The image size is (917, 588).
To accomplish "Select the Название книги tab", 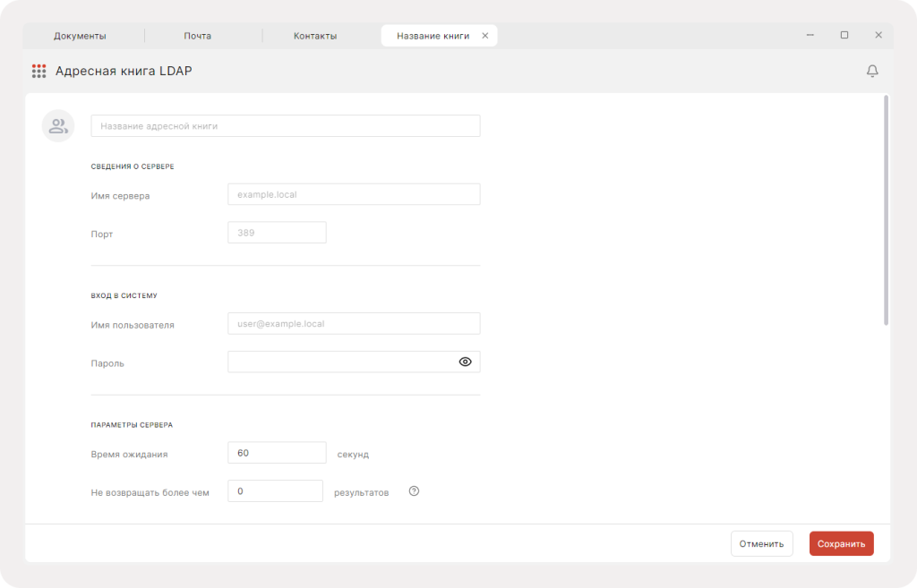I will tap(433, 36).
